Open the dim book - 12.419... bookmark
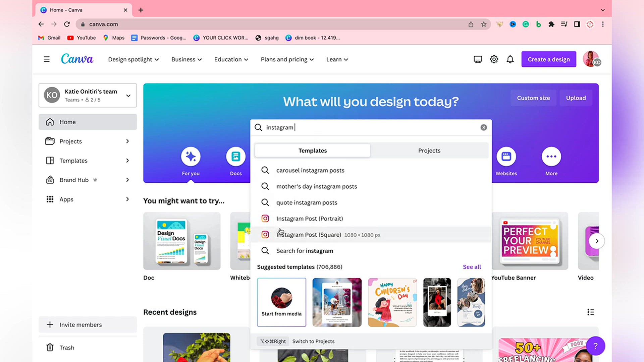644x362 pixels. coord(313,38)
